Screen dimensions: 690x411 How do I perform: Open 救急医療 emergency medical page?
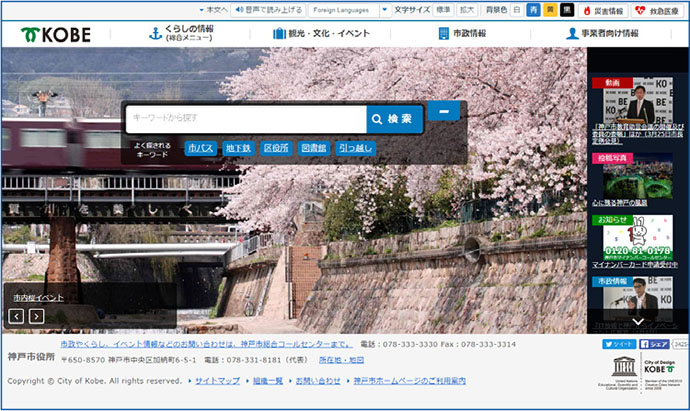[x=658, y=11]
